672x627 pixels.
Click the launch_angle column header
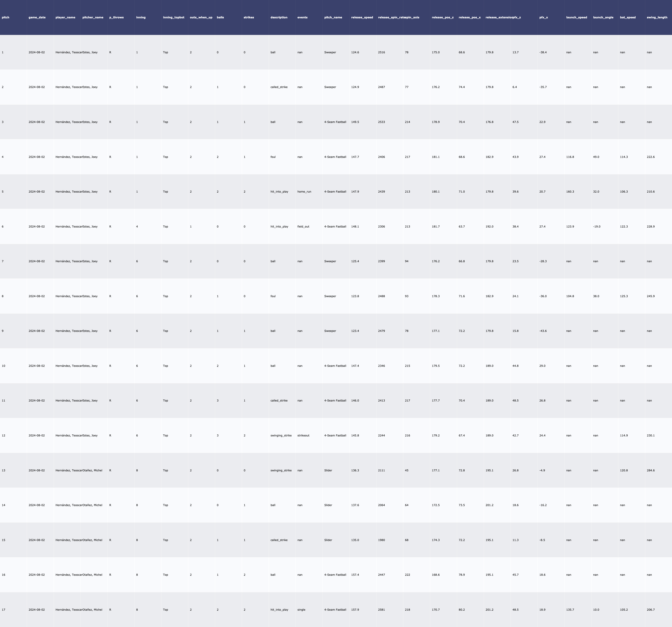(x=603, y=17)
